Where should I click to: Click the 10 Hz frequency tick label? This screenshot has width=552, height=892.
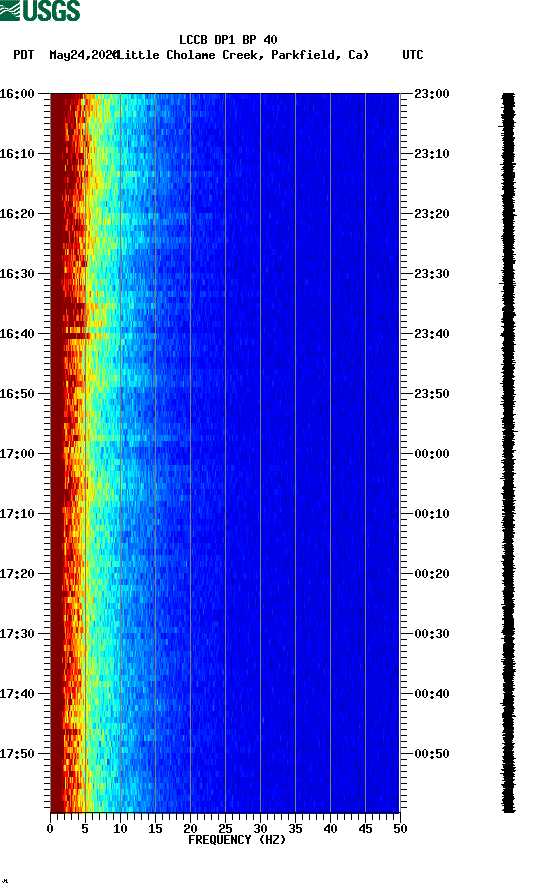tap(120, 829)
